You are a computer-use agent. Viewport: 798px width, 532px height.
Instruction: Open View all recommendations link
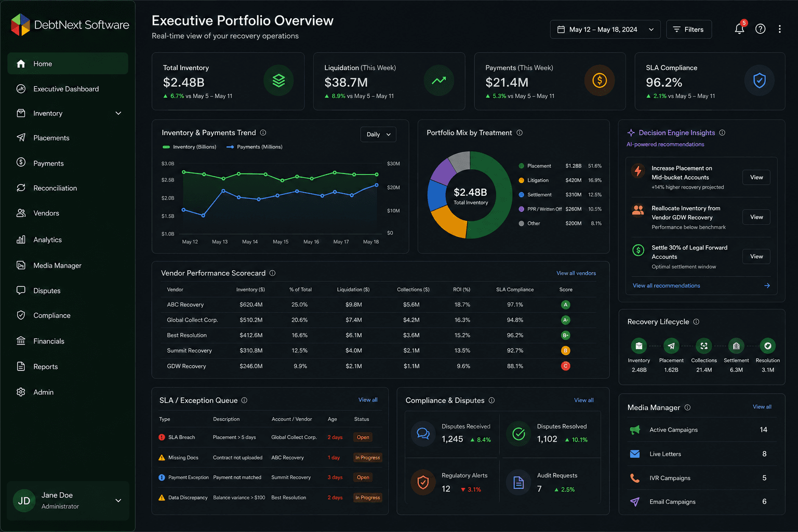(x=666, y=286)
